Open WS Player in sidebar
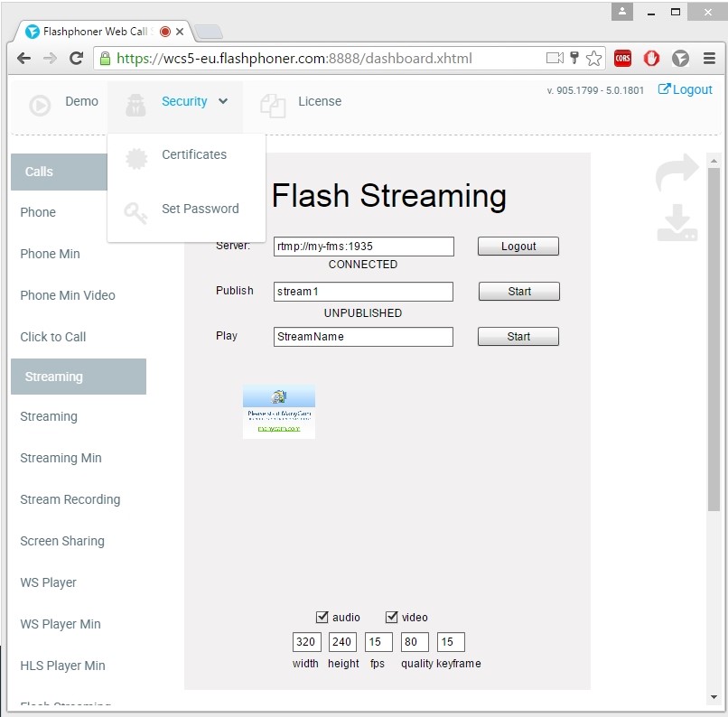Viewport: 728px width, 717px height. (48, 582)
